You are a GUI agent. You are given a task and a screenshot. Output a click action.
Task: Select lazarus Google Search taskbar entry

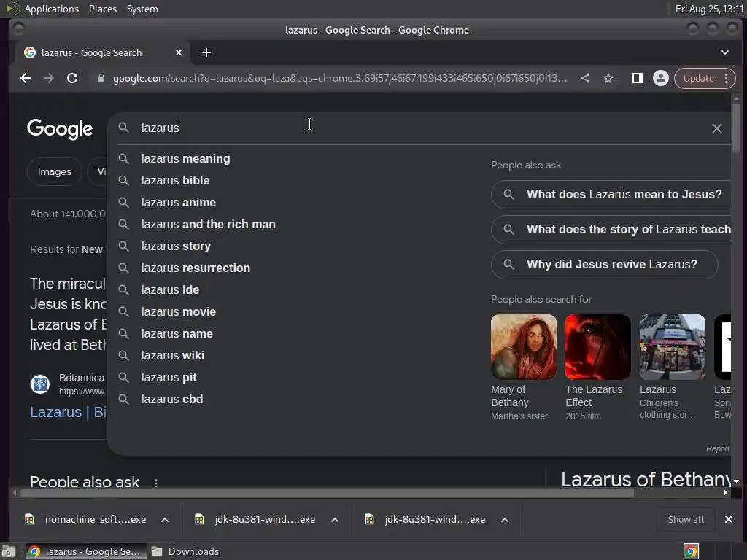[85, 551]
